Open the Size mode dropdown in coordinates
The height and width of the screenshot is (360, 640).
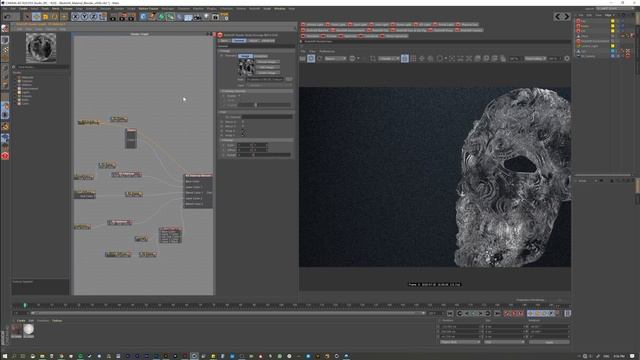click(504, 342)
